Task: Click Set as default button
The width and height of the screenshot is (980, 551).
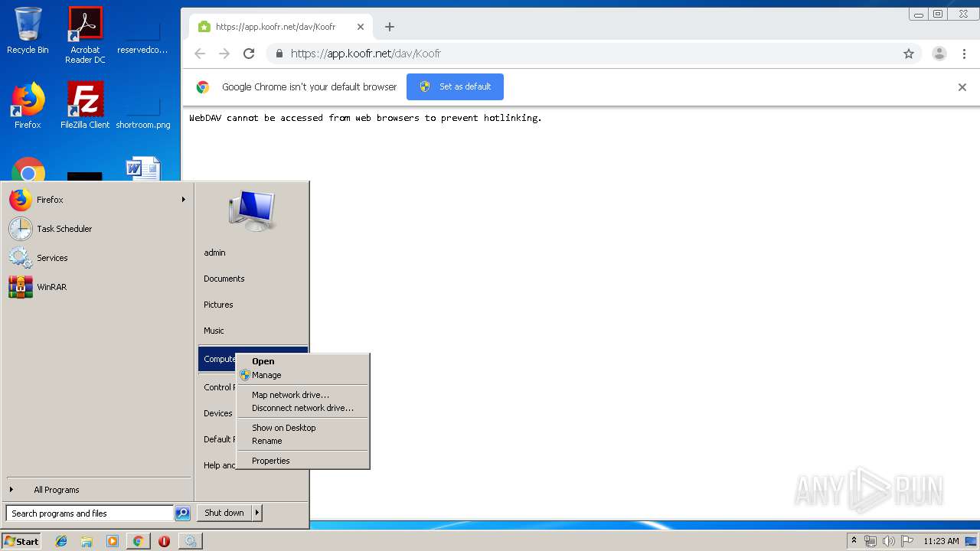Action: pos(455,86)
